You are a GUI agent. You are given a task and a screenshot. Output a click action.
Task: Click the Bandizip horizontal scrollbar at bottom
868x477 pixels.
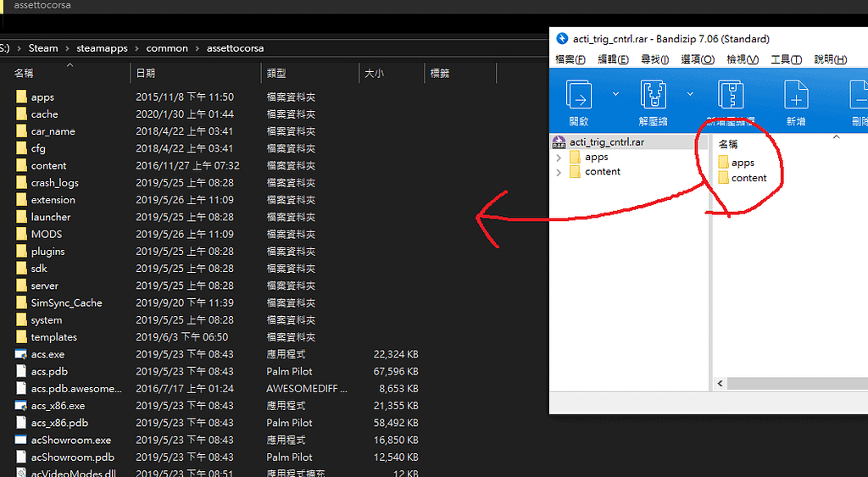[788, 385]
